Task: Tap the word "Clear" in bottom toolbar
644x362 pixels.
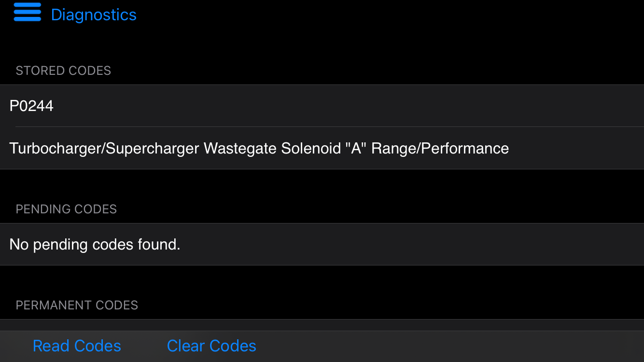Action: [x=186, y=346]
